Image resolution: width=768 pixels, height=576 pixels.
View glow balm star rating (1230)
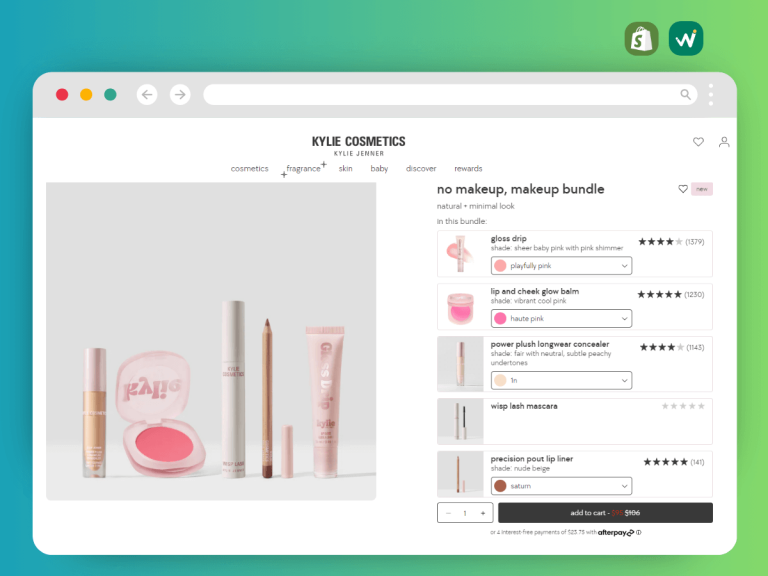[671, 294]
